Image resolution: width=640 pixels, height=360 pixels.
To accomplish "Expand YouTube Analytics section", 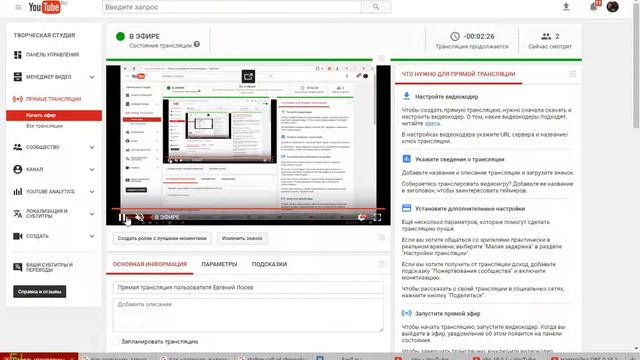I will tap(92, 192).
